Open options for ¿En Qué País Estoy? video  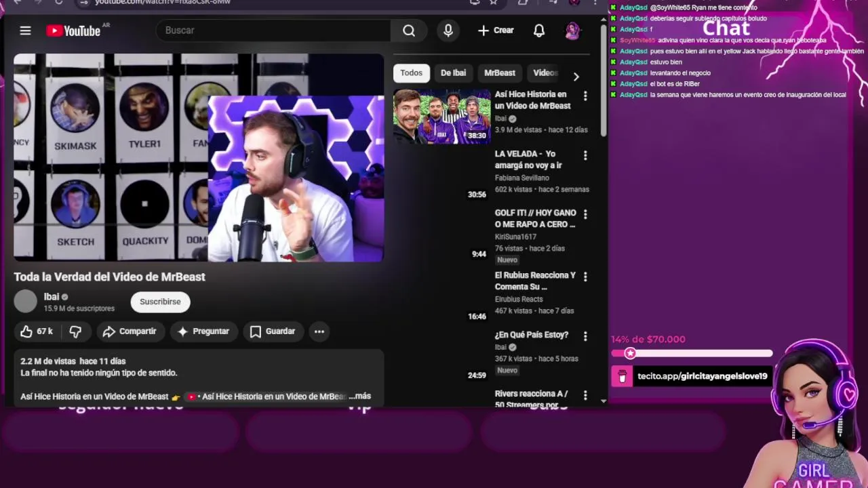tap(585, 336)
